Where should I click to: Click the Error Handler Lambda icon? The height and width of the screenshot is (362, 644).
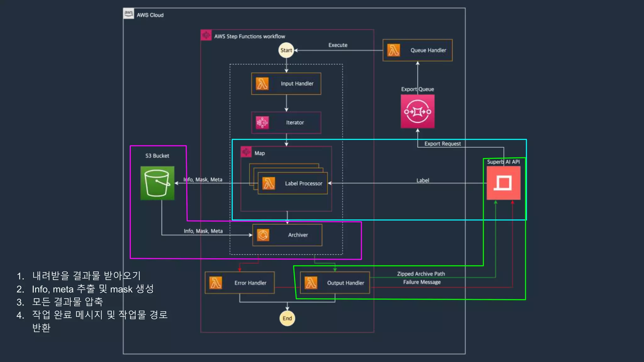(216, 283)
